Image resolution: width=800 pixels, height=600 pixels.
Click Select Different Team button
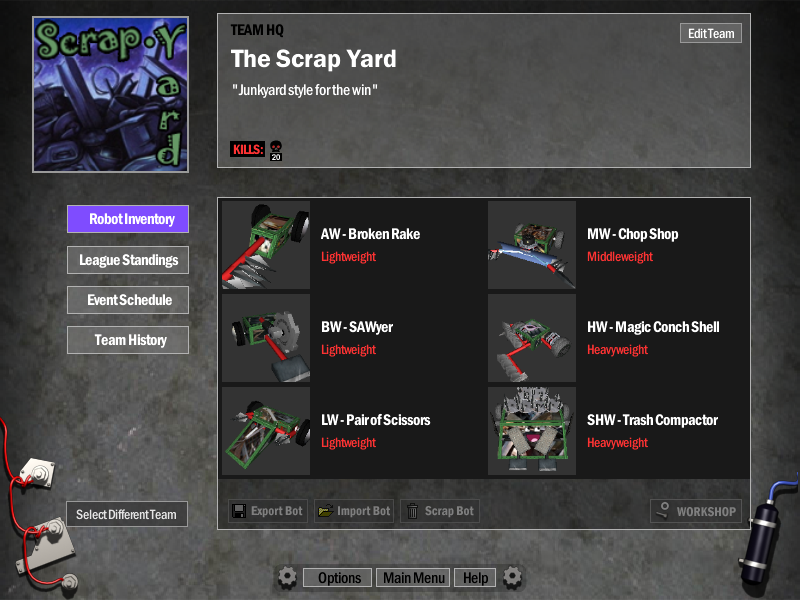coord(127,514)
